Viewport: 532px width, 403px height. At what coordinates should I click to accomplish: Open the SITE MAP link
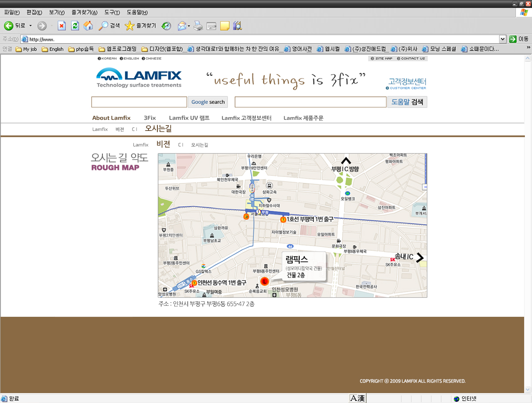[x=381, y=59]
